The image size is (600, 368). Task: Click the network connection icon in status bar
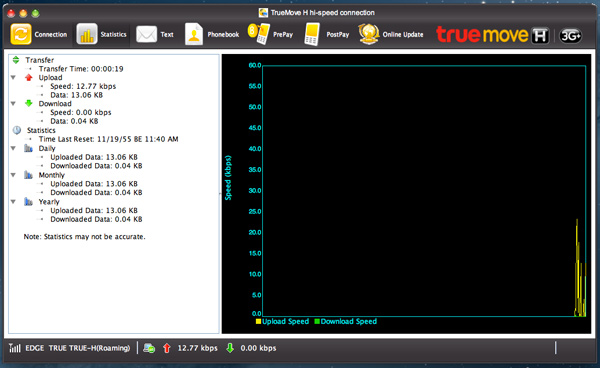[x=149, y=348]
